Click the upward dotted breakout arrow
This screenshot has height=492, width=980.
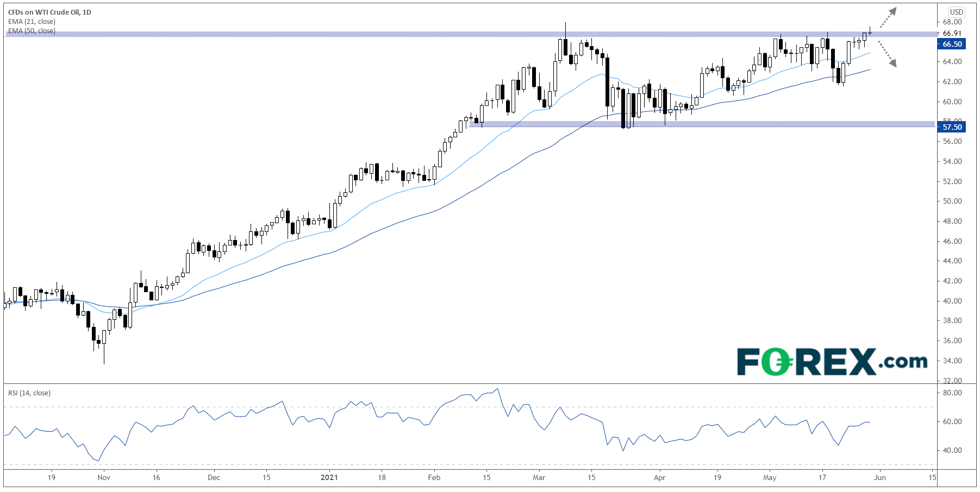[887, 17]
